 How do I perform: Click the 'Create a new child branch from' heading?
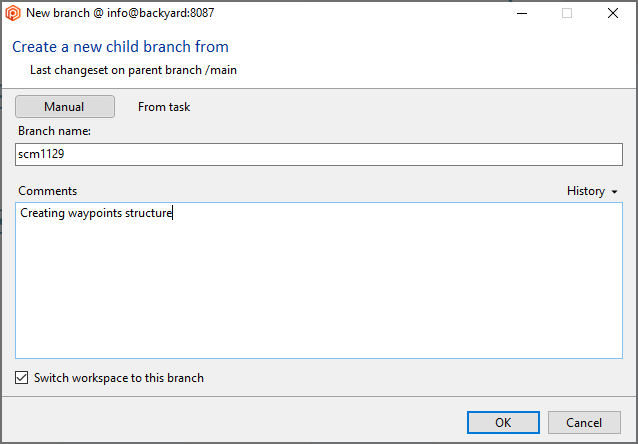pyautogui.click(x=120, y=47)
